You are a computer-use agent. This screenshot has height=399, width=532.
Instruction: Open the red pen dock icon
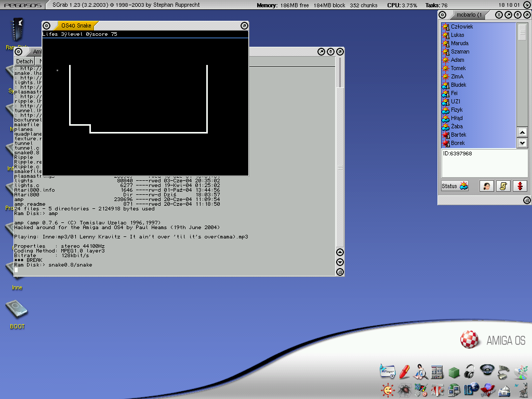[404, 372]
